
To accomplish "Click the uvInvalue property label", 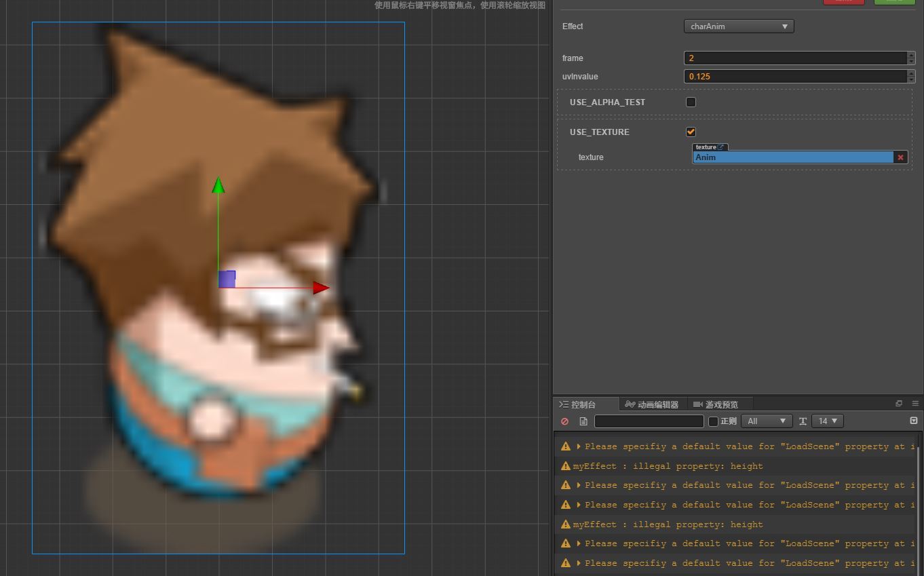I will coord(580,77).
